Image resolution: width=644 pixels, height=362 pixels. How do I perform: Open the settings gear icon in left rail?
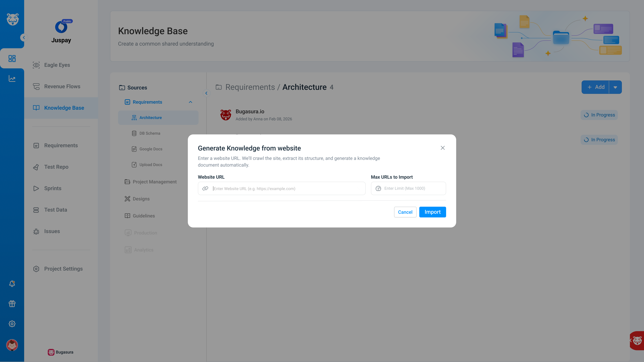[12, 324]
